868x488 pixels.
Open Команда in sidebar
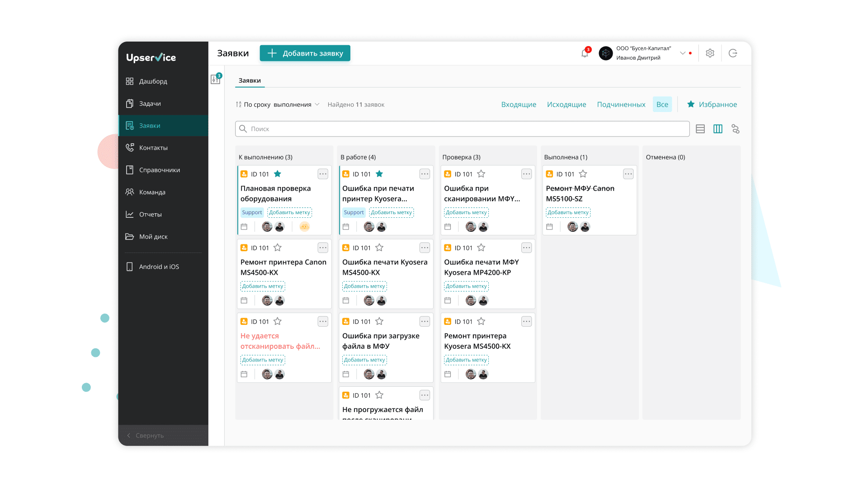[163, 192]
